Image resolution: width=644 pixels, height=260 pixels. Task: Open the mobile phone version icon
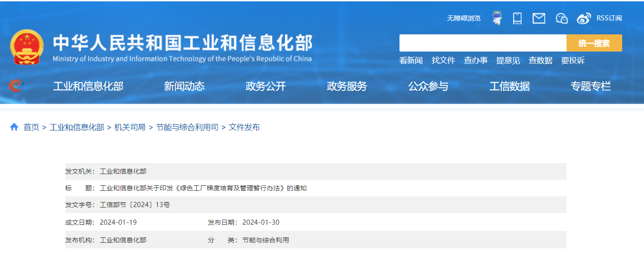pyautogui.click(x=517, y=18)
